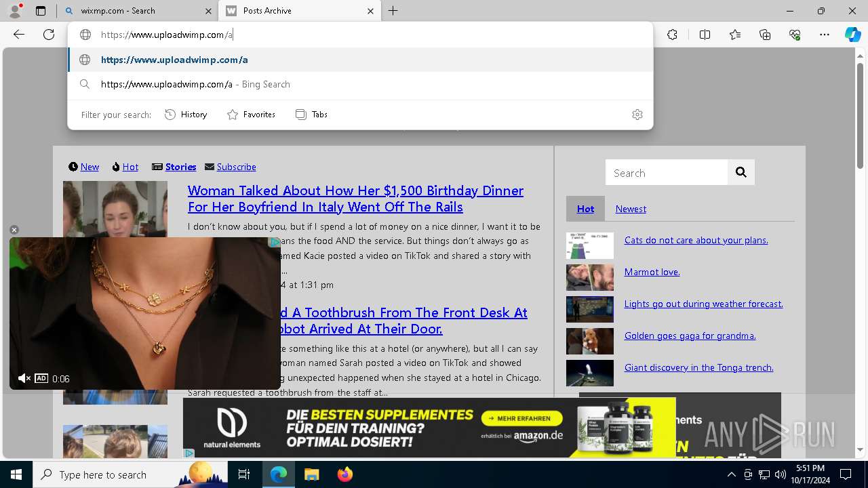Image resolution: width=868 pixels, height=488 pixels.
Task: Open the Subscribe link
Action: pyautogui.click(x=236, y=167)
